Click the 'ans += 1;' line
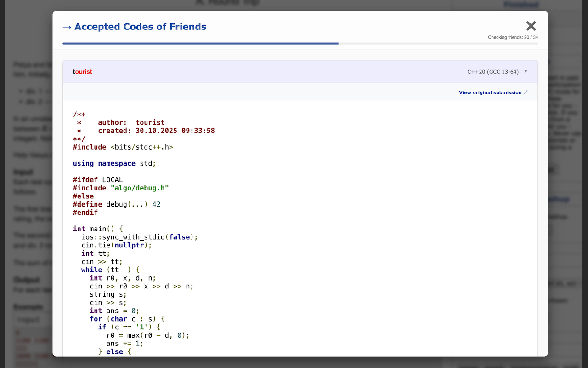This screenshot has height=368, width=588. pyautogui.click(x=125, y=344)
